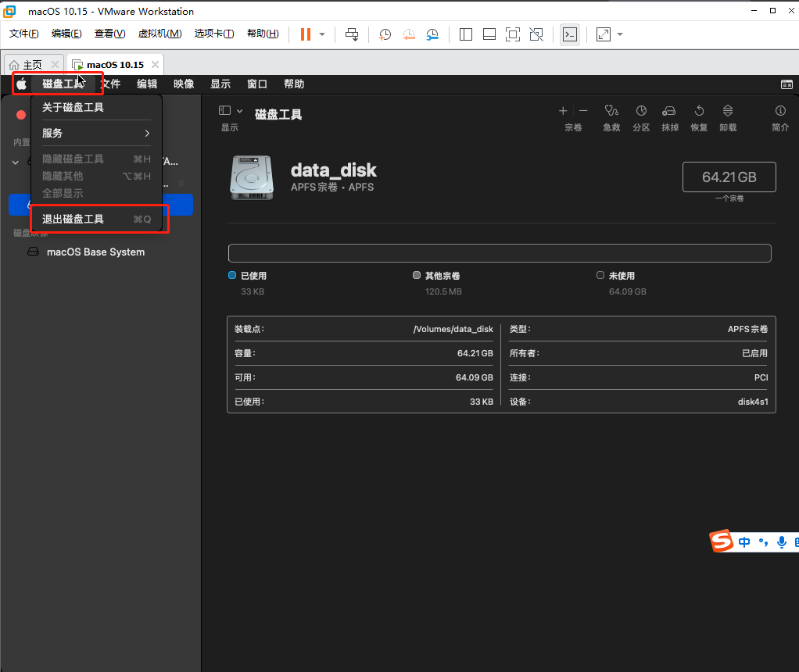
Task: Click the red close window dot
Action: (21, 115)
